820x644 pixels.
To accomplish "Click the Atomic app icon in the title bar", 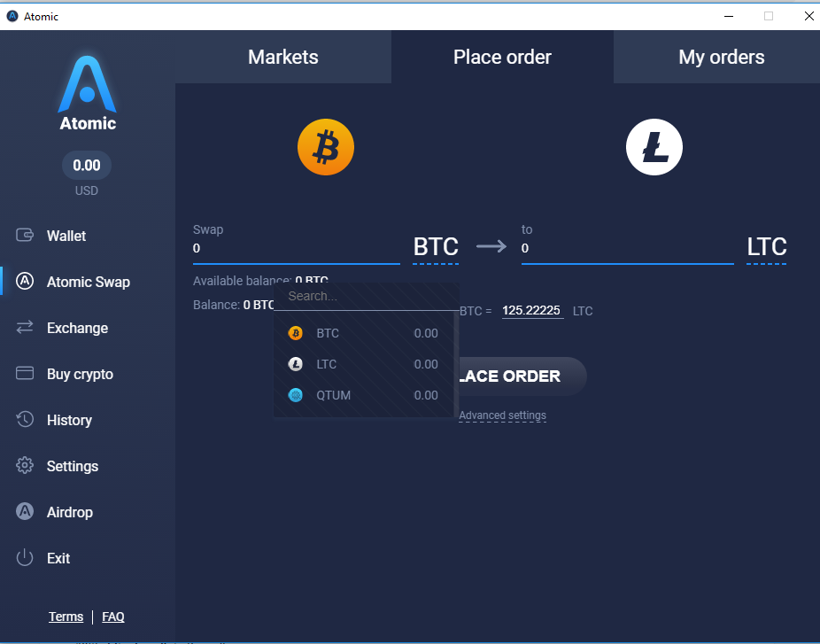I will [12, 16].
